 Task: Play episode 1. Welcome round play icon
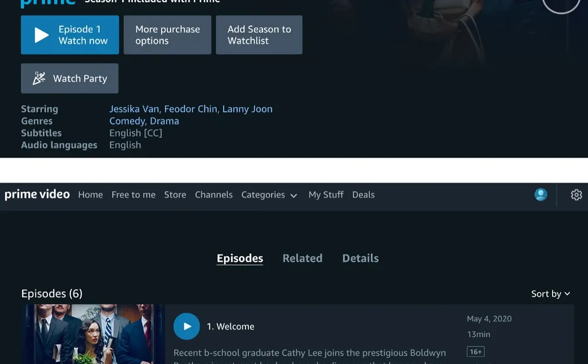coord(187,326)
